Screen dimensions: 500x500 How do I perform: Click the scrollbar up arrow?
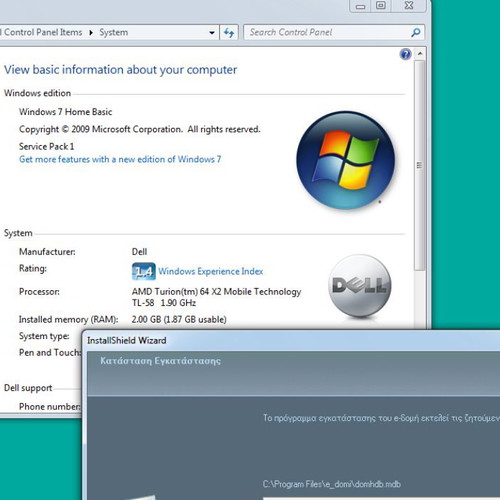coord(420,54)
